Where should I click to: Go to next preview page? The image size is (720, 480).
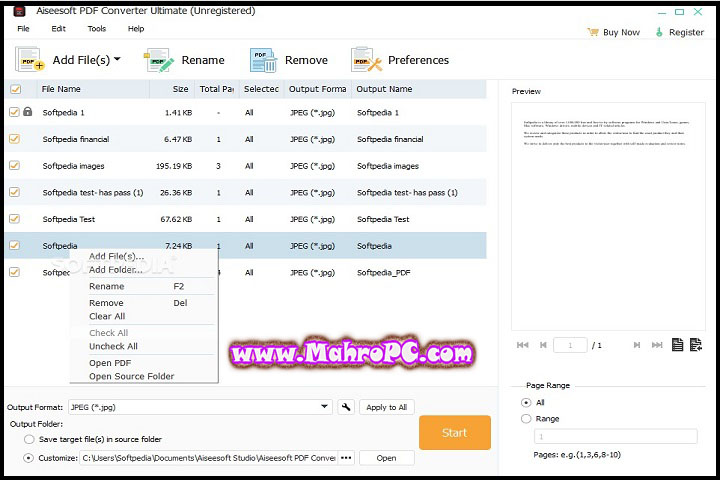pos(637,345)
